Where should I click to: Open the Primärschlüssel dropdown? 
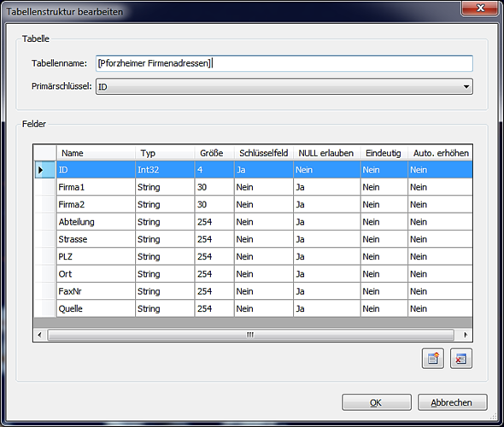tap(284, 86)
